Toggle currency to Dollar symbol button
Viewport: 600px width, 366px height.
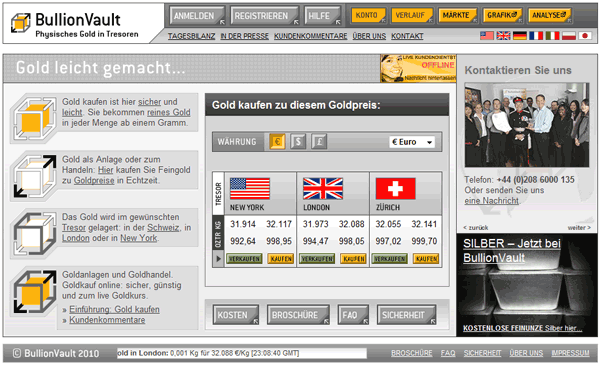pyautogui.click(x=298, y=142)
